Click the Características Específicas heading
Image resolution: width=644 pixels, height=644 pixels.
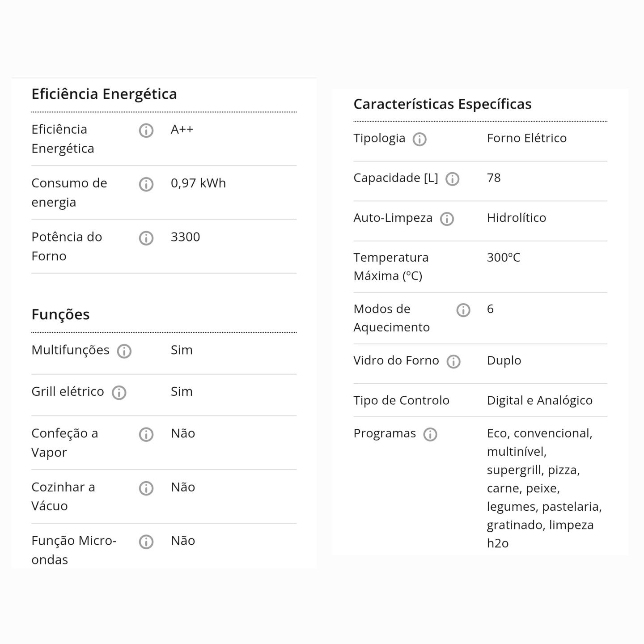443,104
